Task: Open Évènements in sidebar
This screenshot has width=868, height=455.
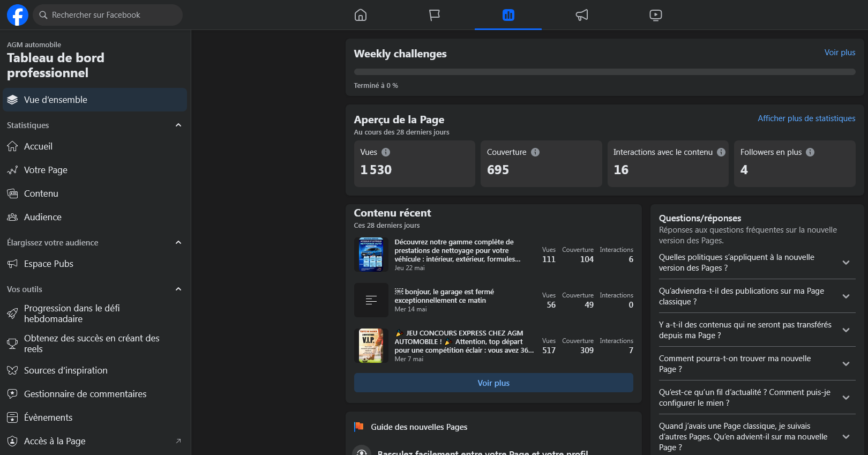Action: (95, 417)
